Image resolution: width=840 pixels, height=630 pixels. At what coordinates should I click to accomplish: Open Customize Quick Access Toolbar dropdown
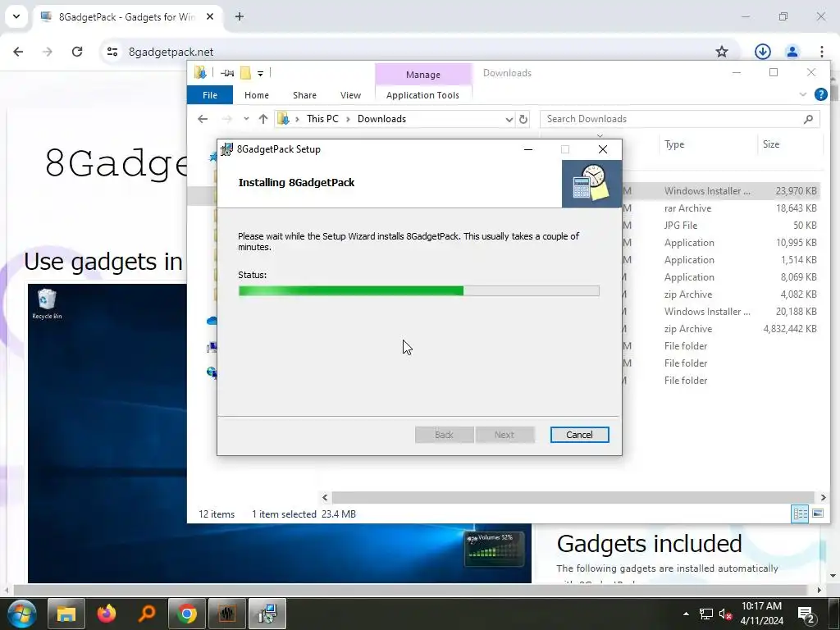260,73
